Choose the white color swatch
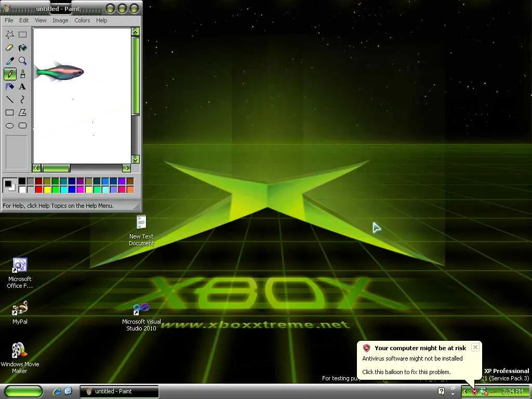The image size is (532, 399). coord(22,189)
